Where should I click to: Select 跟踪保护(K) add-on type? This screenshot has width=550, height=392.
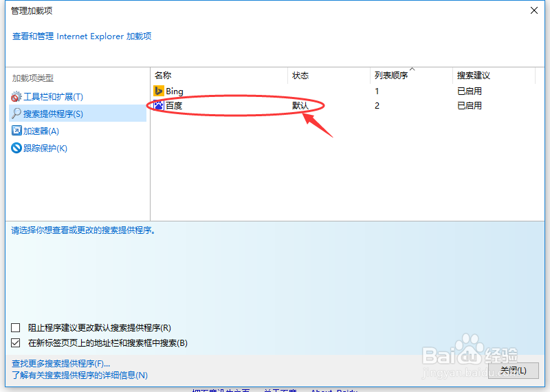pos(45,148)
